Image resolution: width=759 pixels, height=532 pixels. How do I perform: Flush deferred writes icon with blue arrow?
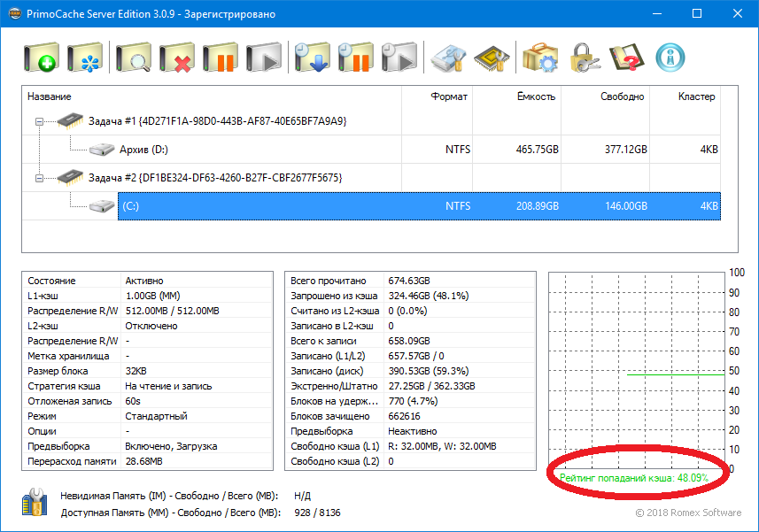313,58
